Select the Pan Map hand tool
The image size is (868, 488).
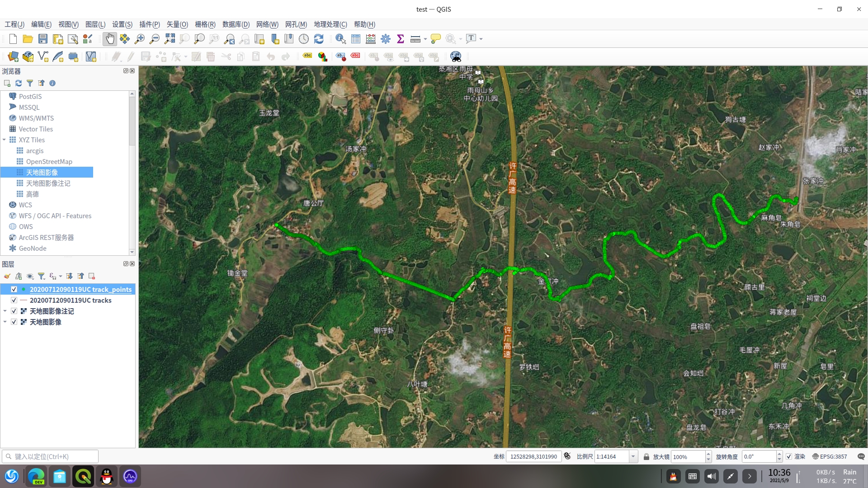[109, 39]
